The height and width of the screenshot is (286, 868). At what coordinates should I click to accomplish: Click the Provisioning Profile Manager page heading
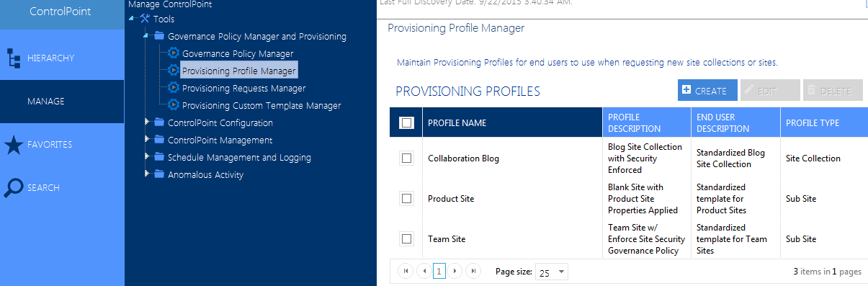(x=456, y=28)
